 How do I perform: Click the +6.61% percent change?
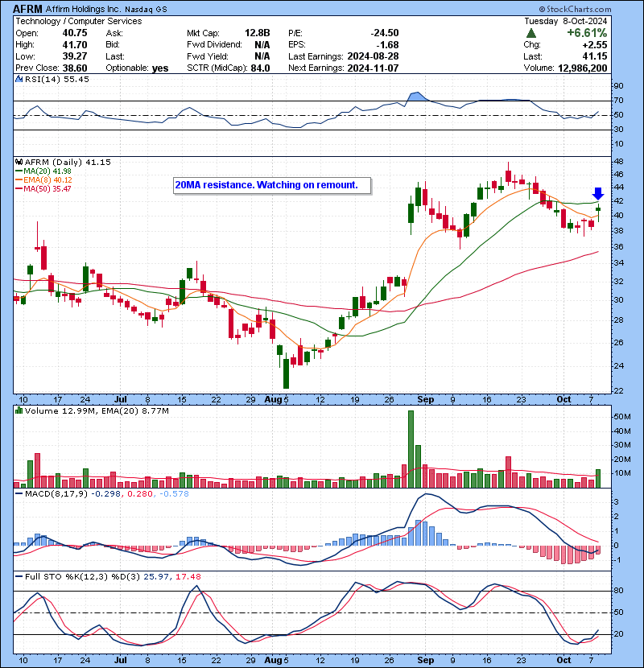(587, 33)
